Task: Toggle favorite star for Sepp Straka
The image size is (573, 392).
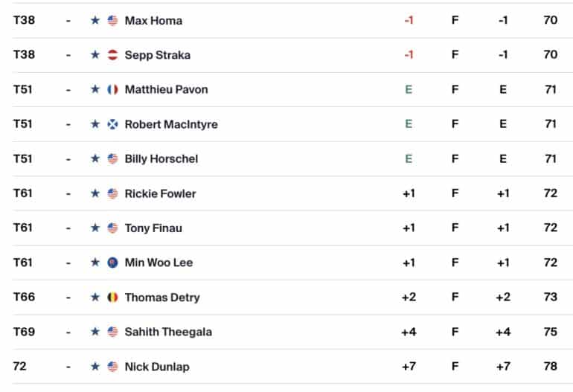Action: [95, 55]
